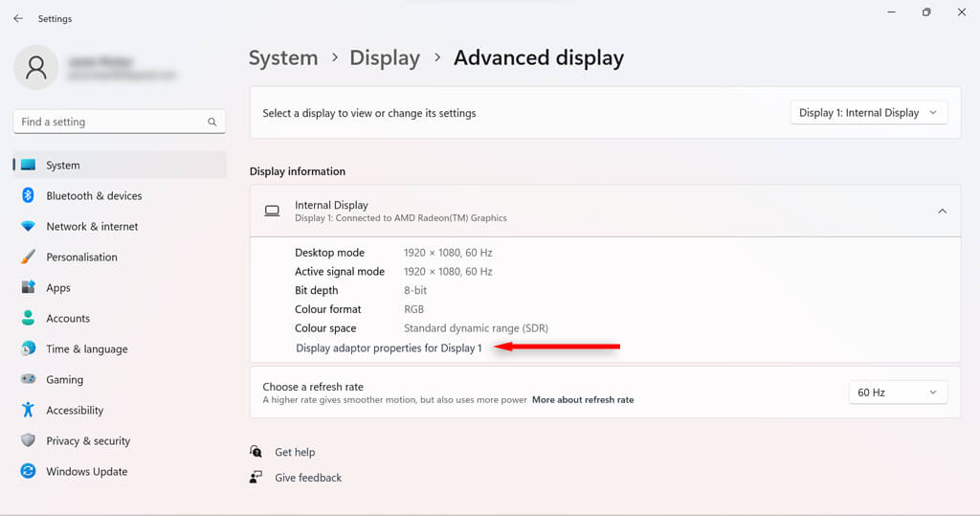
Task: Click the Apps icon in sidebar
Action: coord(28,287)
